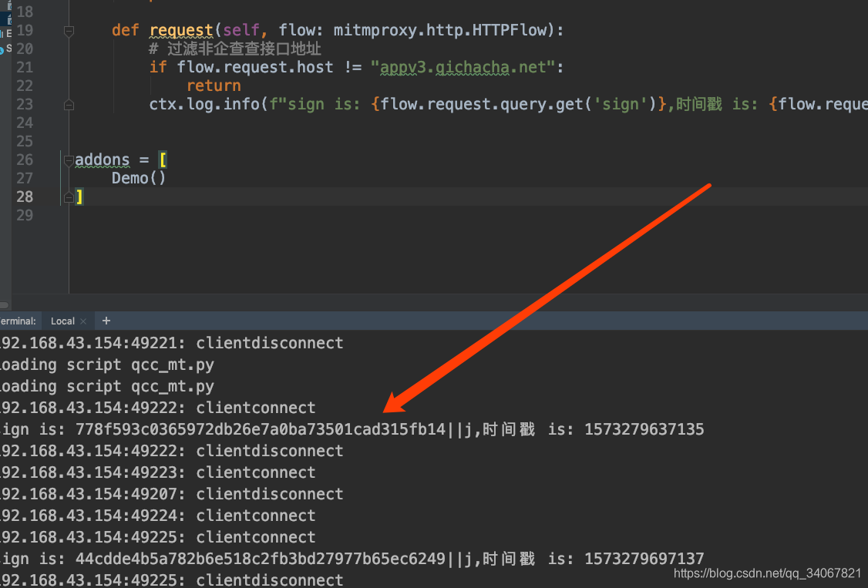Click the 49224 clientconnect terminal line
The width and height of the screenshot is (868, 588).
pyautogui.click(x=158, y=516)
